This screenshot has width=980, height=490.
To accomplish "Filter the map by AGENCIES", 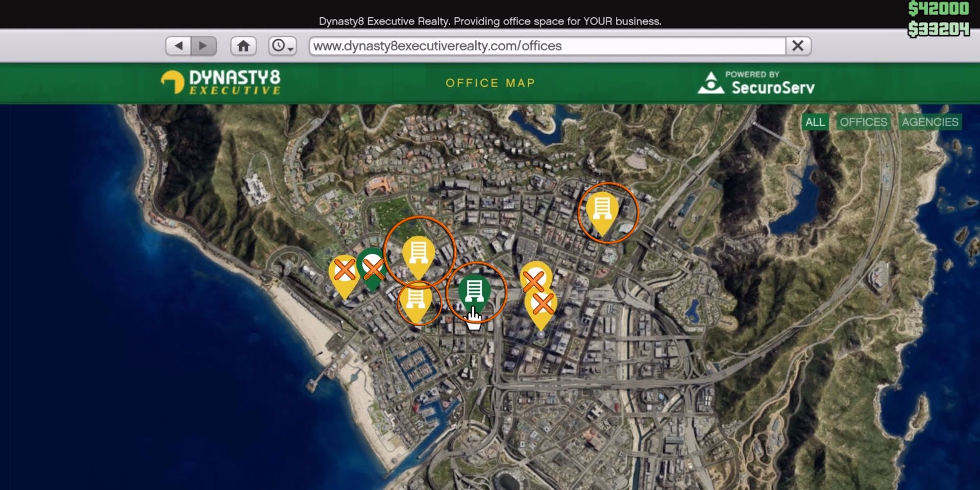I will click(x=930, y=122).
